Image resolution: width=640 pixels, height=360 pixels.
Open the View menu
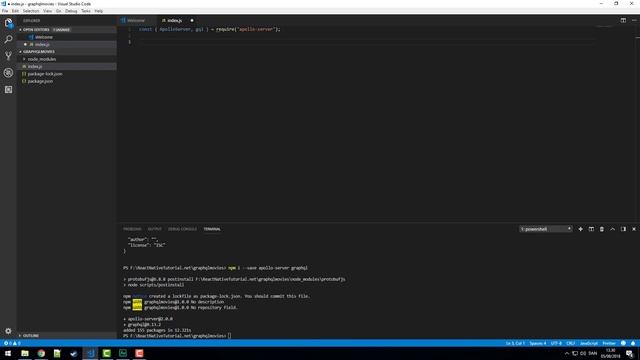pos(47,11)
